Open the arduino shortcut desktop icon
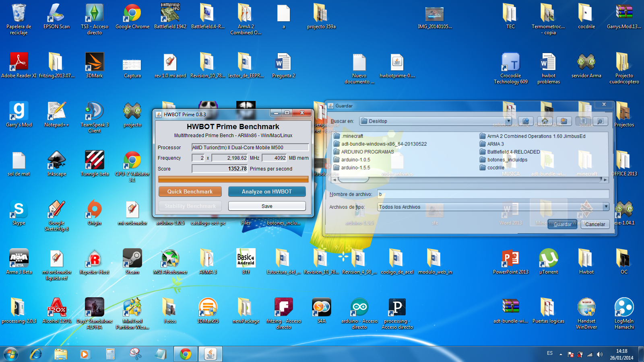 [359, 314]
